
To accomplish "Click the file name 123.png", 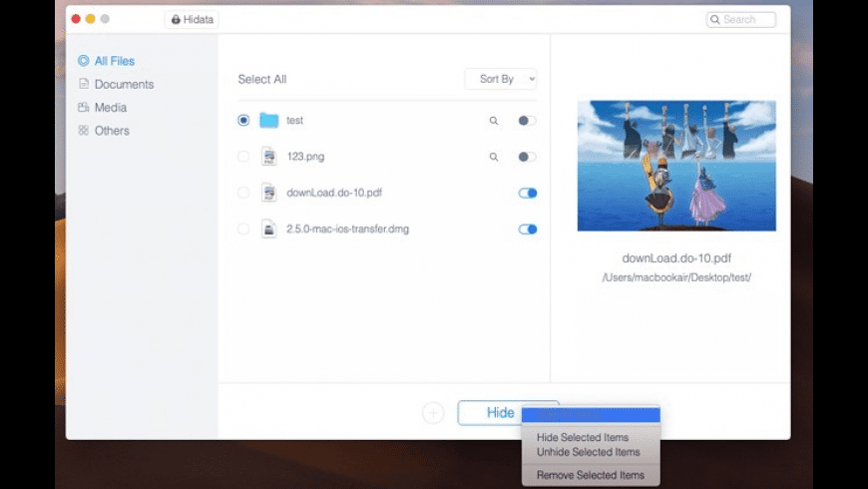I will (x=305, y=157).
